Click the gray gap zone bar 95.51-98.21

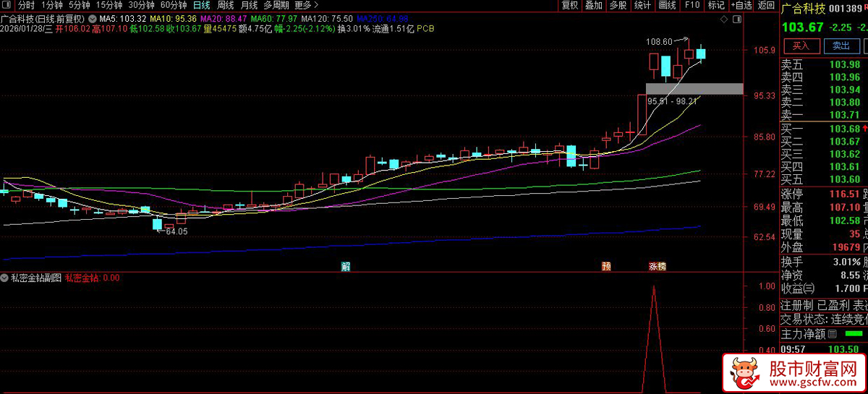point(694,89)
